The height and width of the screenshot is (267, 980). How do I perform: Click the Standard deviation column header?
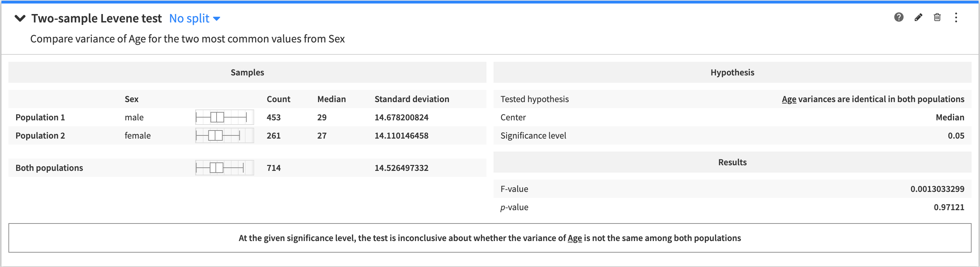pos(412,99)
